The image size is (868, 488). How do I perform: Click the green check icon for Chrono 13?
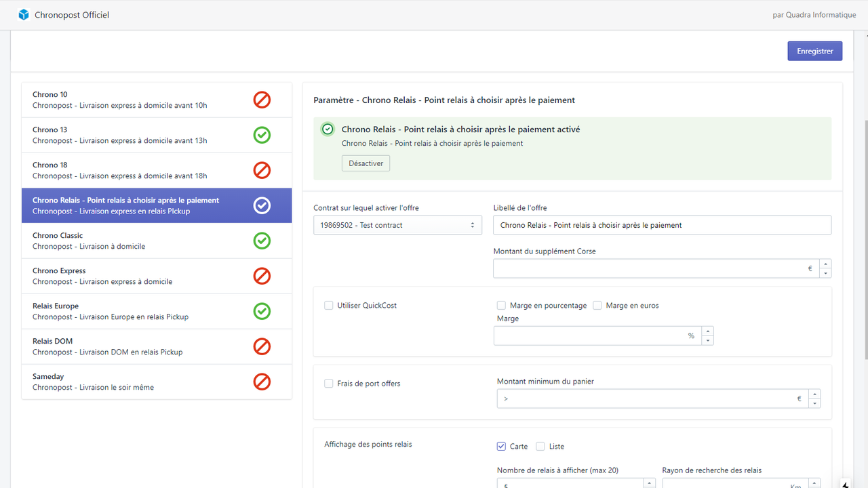262,135
